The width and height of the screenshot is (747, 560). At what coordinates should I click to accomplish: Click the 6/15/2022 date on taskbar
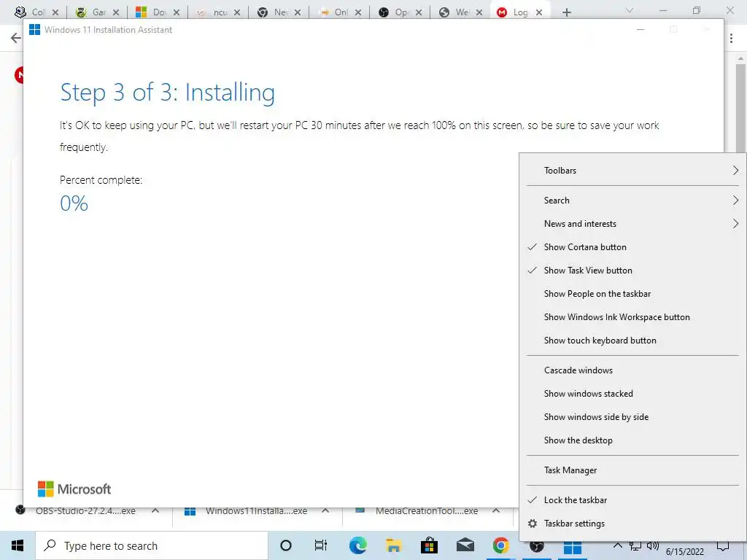[684, 552]
